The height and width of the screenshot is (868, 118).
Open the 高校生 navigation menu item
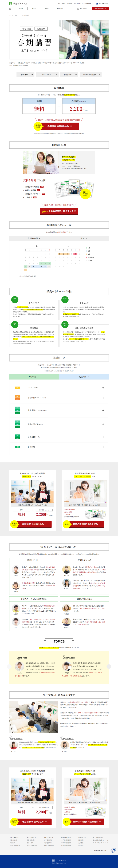point(46,9)
